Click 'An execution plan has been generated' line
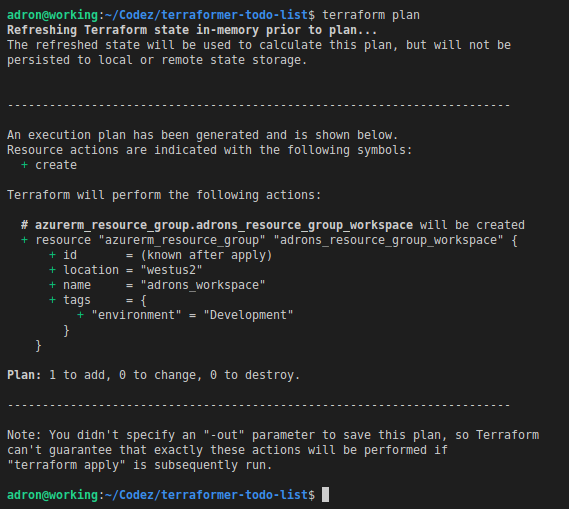Screen dimensions: 569x509 click(202, 135)
